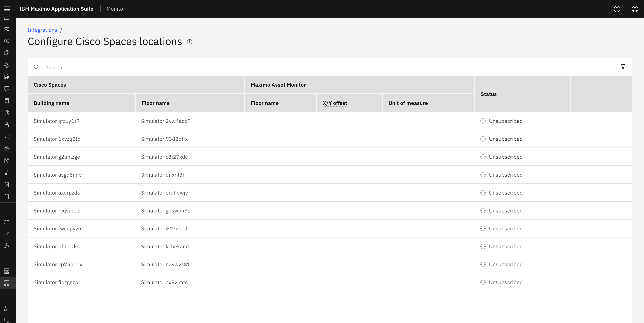Screen dimensions: 644x323
Task: Click floor name Simulator kcbekand
Action: coord(165,247)
